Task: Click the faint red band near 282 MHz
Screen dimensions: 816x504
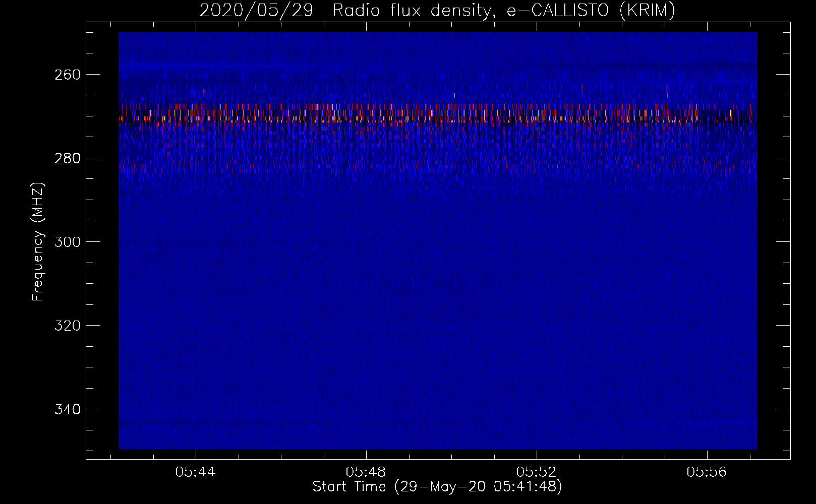Action: pos(438,166)
